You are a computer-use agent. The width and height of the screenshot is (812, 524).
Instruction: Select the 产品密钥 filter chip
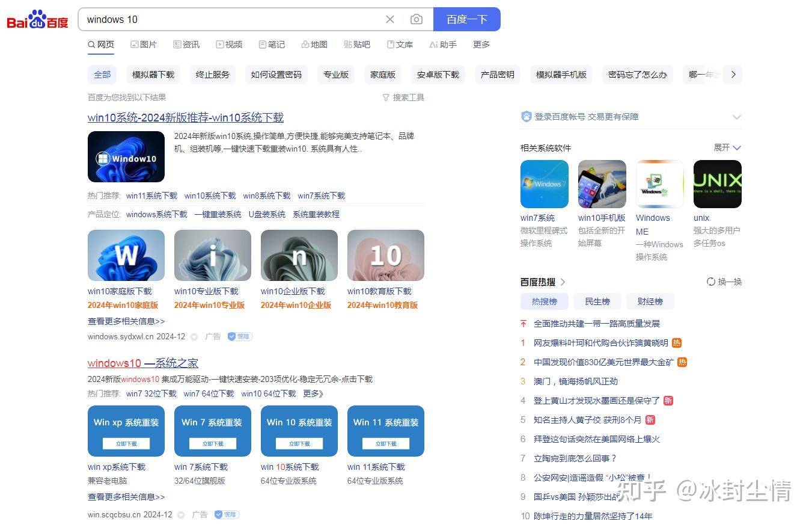coord(498,75)
